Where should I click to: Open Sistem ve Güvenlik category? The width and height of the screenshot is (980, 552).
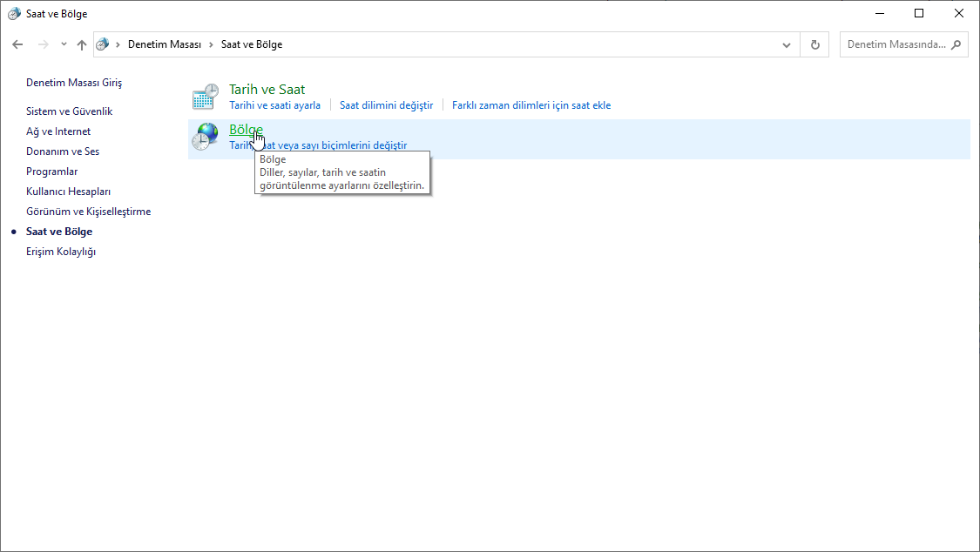tap(69, 111)
